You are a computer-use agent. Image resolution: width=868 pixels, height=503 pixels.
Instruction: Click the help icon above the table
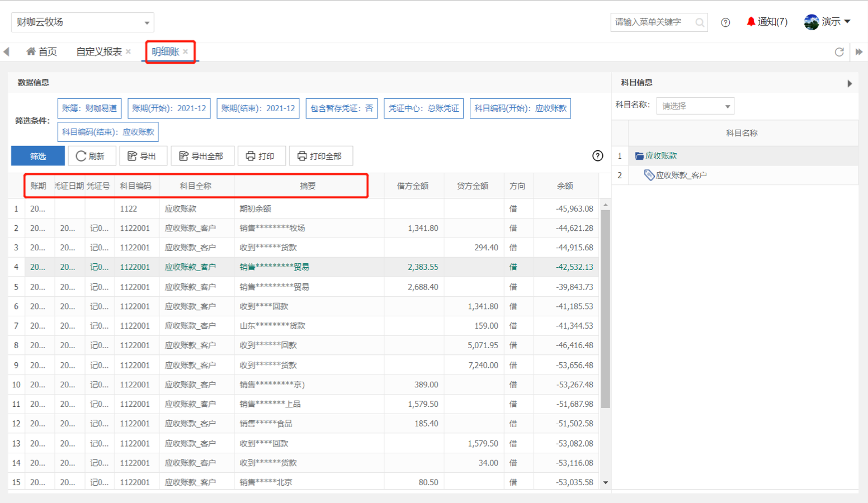(597, 156)
